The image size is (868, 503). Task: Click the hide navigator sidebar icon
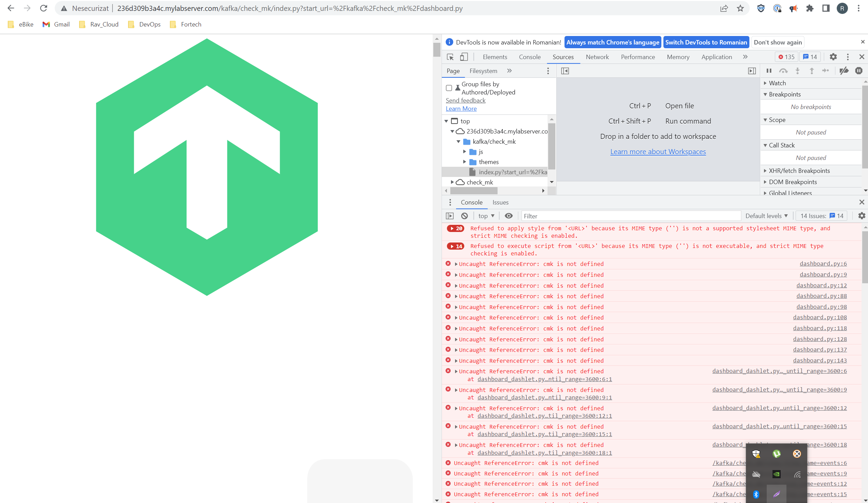click(x=565, y=71)
